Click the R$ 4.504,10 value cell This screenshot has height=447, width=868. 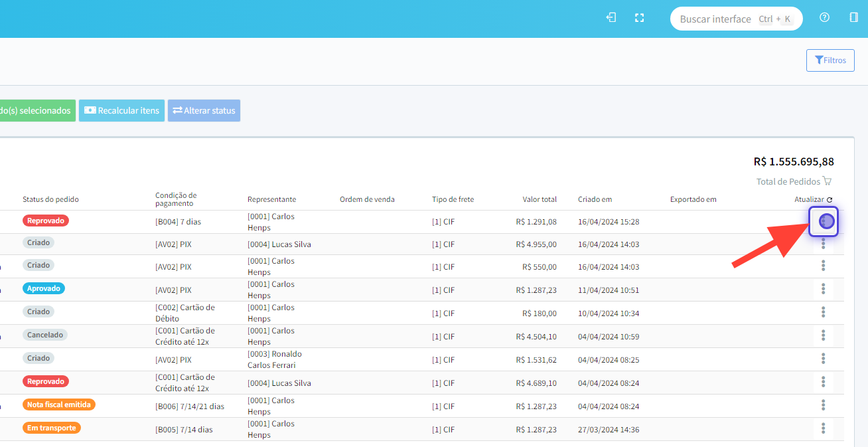pos(536,337)
